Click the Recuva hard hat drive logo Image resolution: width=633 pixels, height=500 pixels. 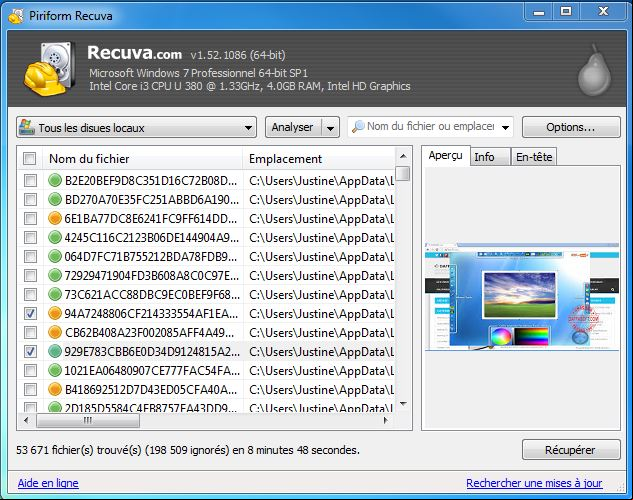tap(49, 68)
